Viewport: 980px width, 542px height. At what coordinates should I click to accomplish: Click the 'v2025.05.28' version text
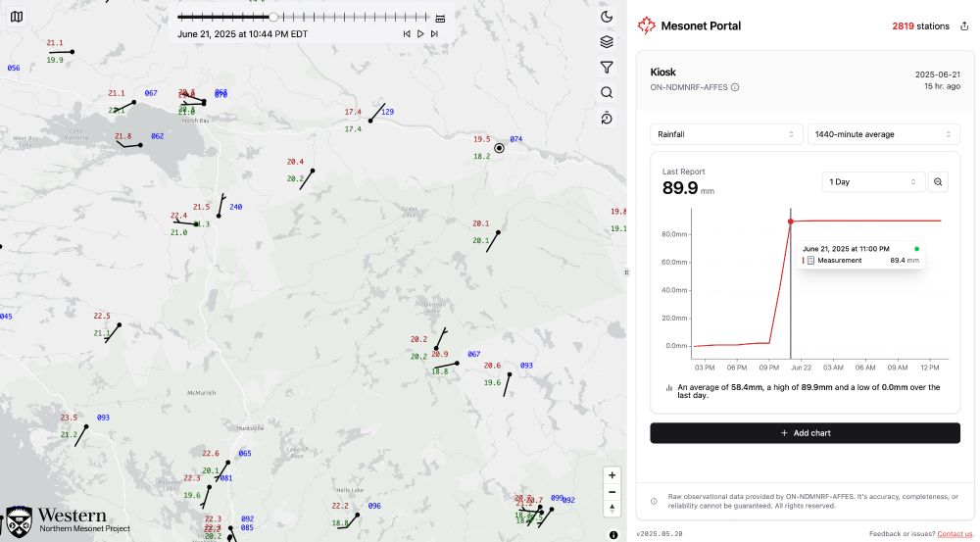click(x=660, y=534)
